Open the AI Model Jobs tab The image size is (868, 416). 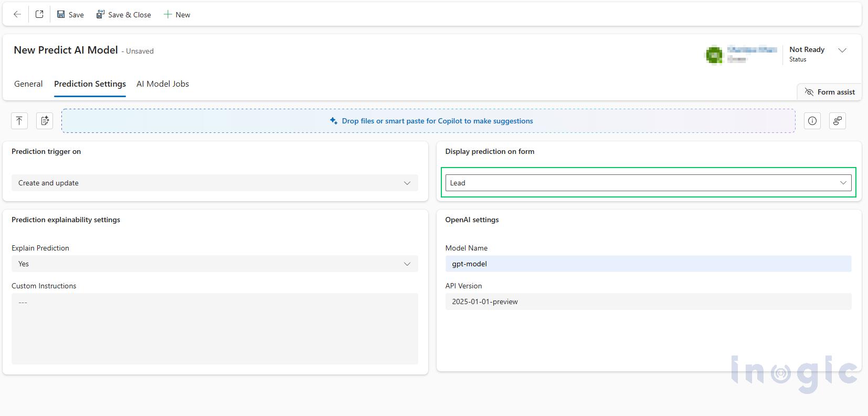click(163, 84)
